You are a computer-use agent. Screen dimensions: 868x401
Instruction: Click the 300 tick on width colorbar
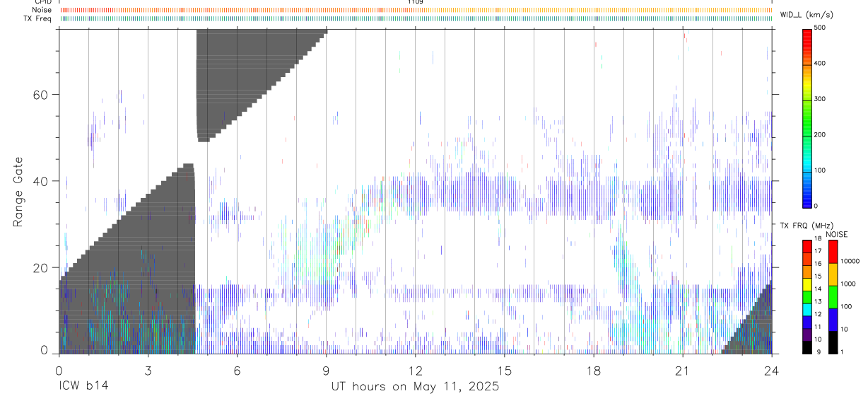click(820, 99)
